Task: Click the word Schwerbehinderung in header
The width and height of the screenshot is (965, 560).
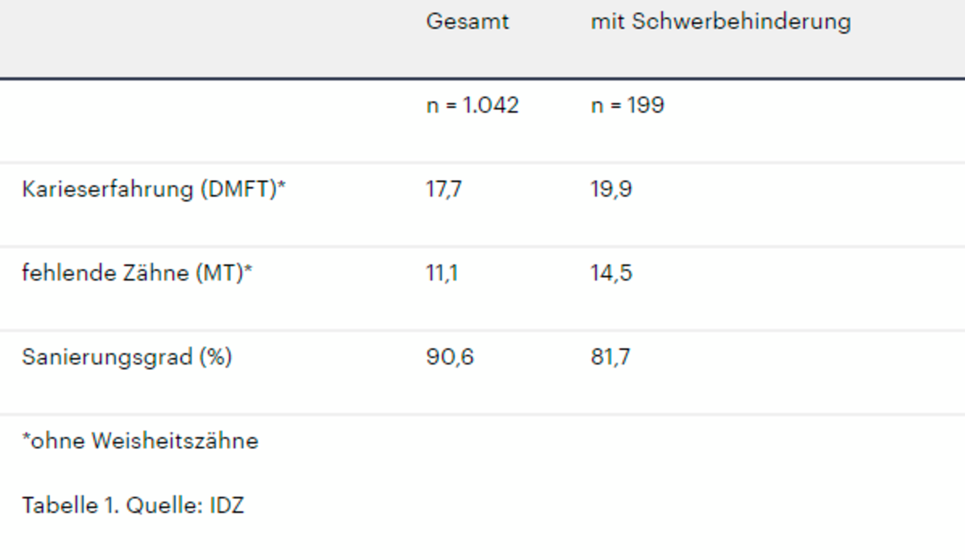Action: click(x=741, y=22)
